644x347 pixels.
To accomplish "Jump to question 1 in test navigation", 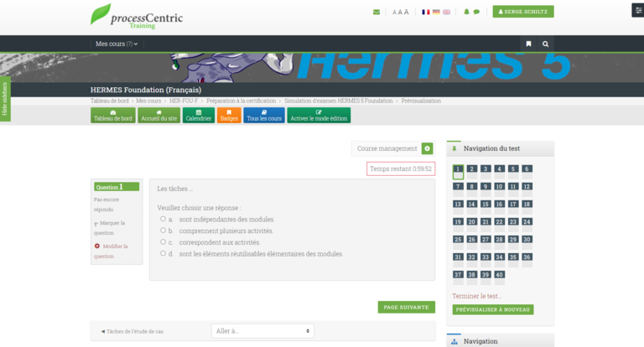I will pyautogui.click(x=458, y=172).
